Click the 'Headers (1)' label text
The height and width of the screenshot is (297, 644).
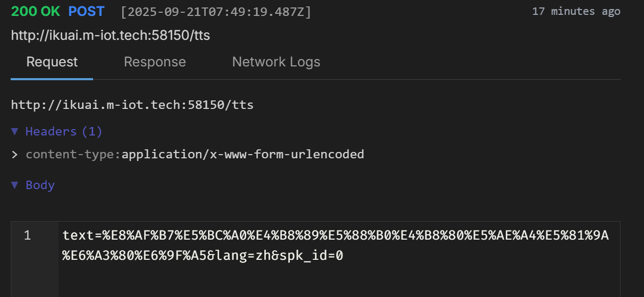point(64,131)
